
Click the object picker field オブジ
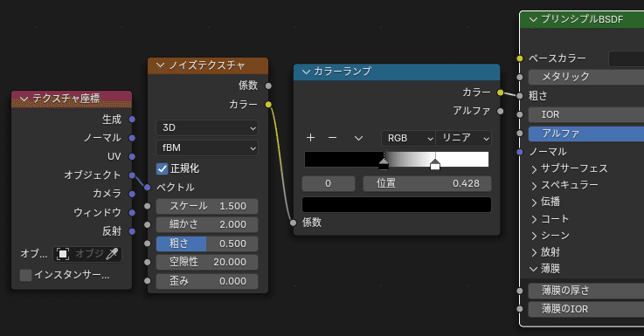click(x=87, y=254)
